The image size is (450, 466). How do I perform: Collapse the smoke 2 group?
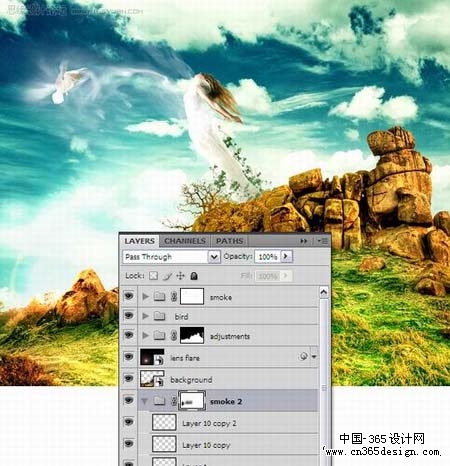click(145, 401)
